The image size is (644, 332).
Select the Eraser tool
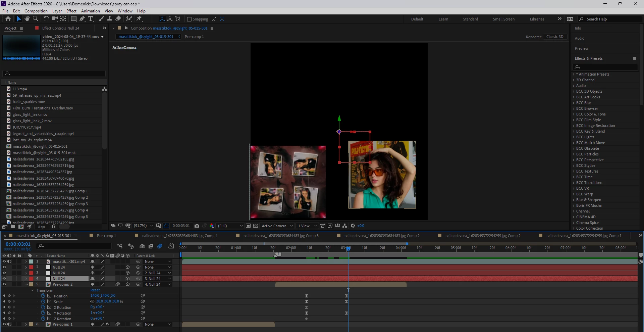pos(118,19)
